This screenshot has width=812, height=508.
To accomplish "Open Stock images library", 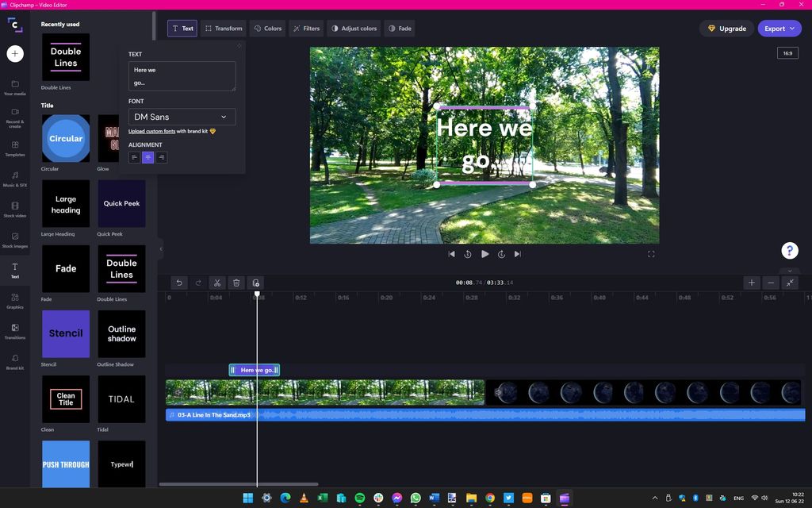I will click(15, 240).
